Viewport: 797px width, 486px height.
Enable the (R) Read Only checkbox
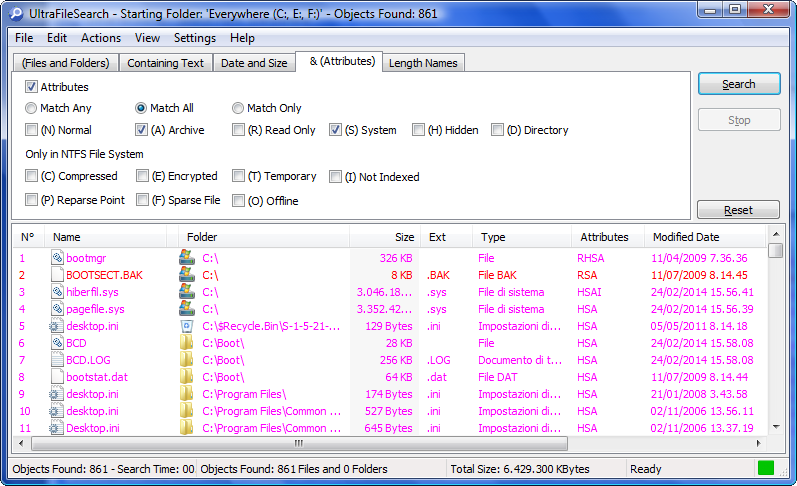coord(238,130)
